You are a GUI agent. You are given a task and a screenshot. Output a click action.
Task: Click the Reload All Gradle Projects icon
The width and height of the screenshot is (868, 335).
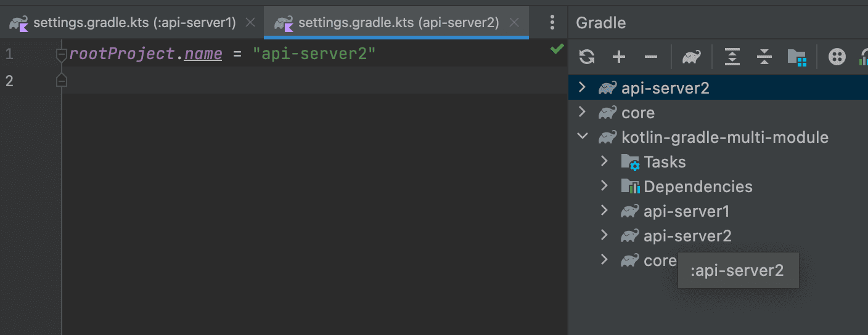587,57
